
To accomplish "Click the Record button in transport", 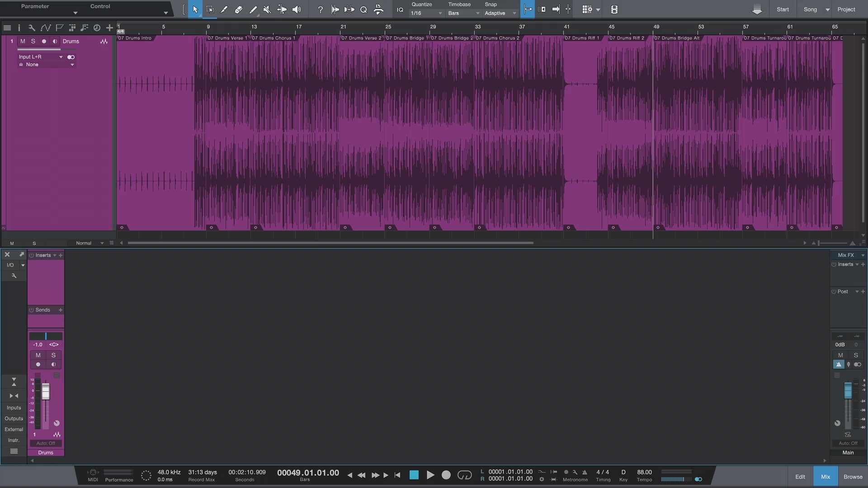I will point(446,475).
